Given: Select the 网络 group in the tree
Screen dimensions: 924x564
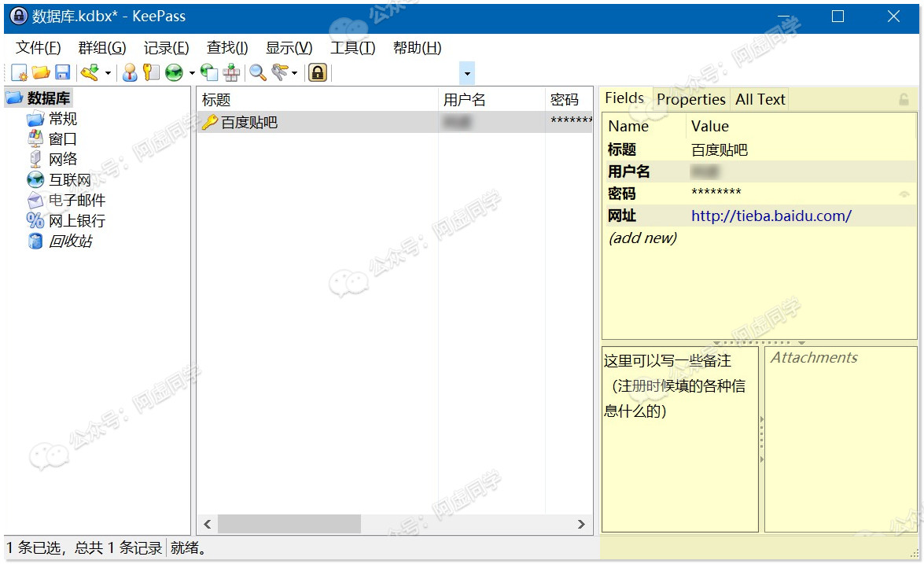Looking at the screenshot, I should pyautogui.click(x=63, y=159).
